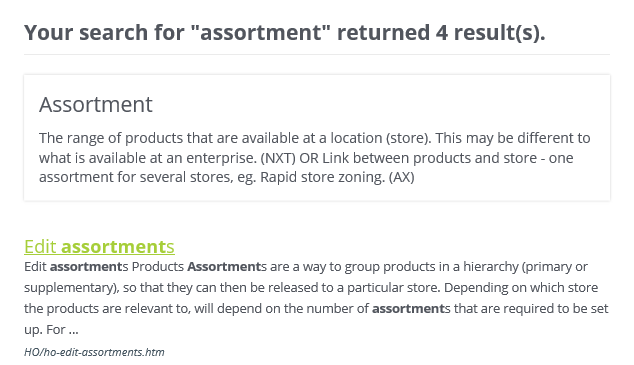Select the Assortment glossary term heading
This screenshot has width=634, height=365.
click(96, 104)
